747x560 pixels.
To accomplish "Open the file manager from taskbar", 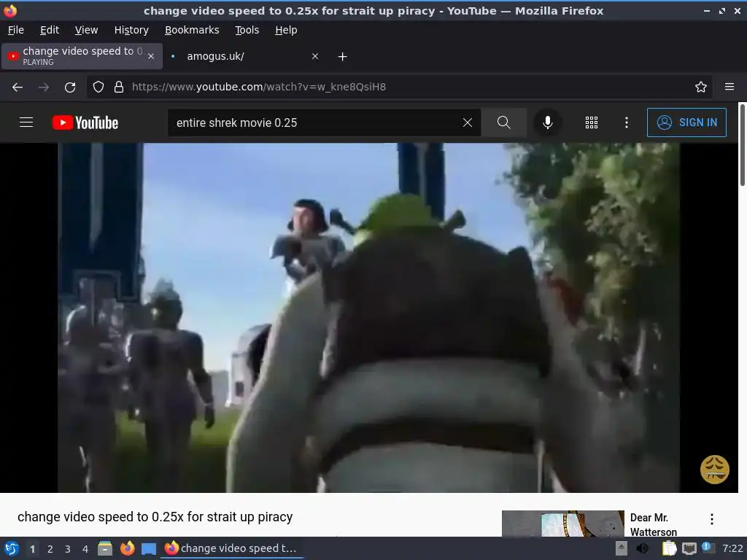I will 105,548.
